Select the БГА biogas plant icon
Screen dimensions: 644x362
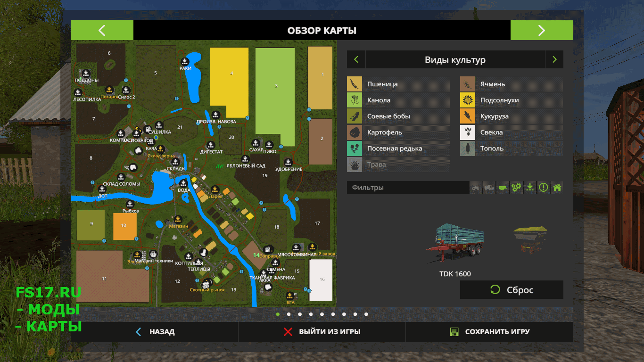coord(290,296)
